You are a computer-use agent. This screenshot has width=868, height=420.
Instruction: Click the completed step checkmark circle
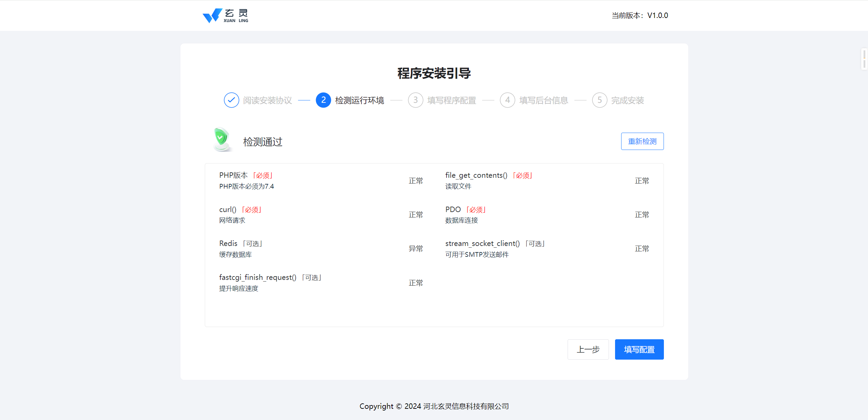[231, 100]
